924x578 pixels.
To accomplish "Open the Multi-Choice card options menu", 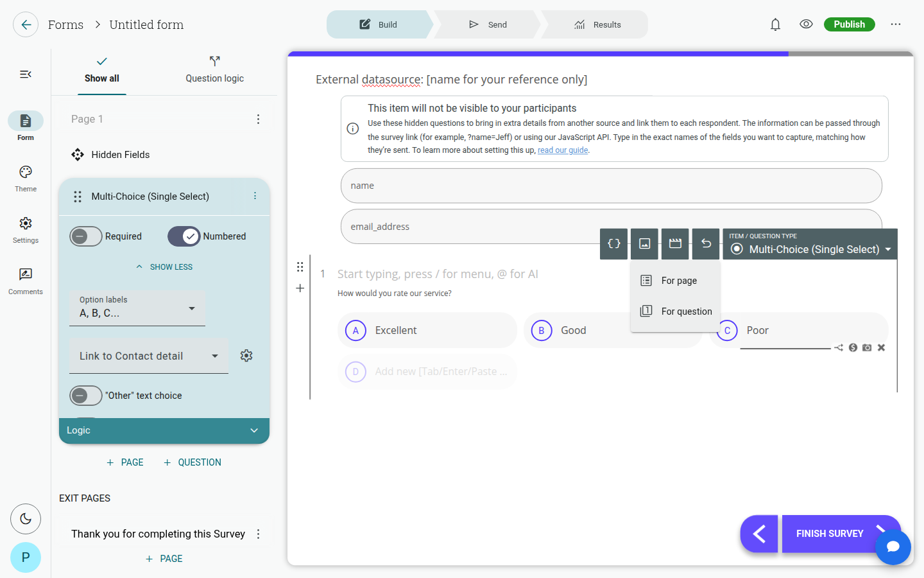I will (x=255, y=196).
